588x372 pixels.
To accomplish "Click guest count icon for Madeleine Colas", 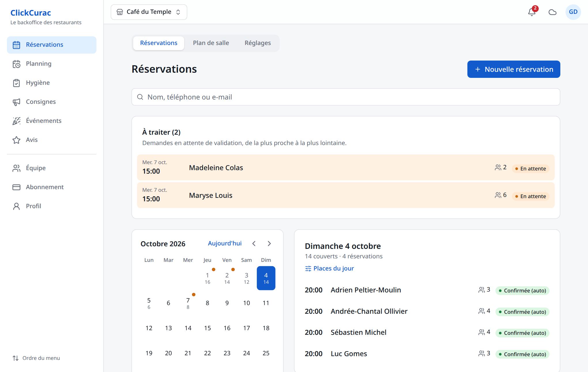I will (498, 168).
